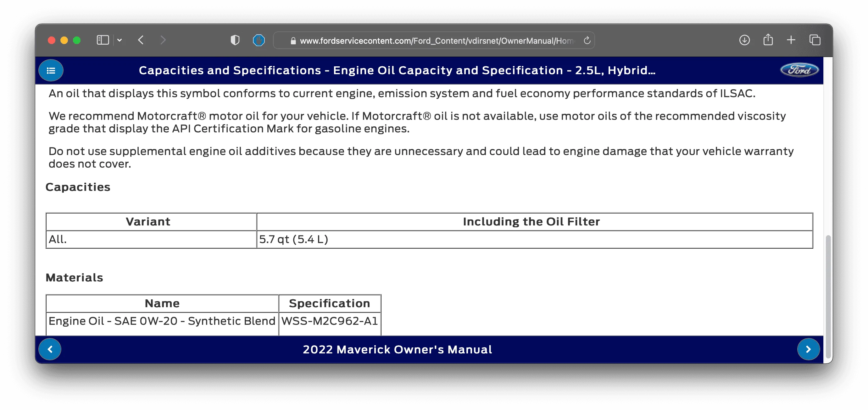The image size is (868, 410).
Task: Select the '5.7 qt (5.4 L)' capacity cell
Action: tap(535, 239)
